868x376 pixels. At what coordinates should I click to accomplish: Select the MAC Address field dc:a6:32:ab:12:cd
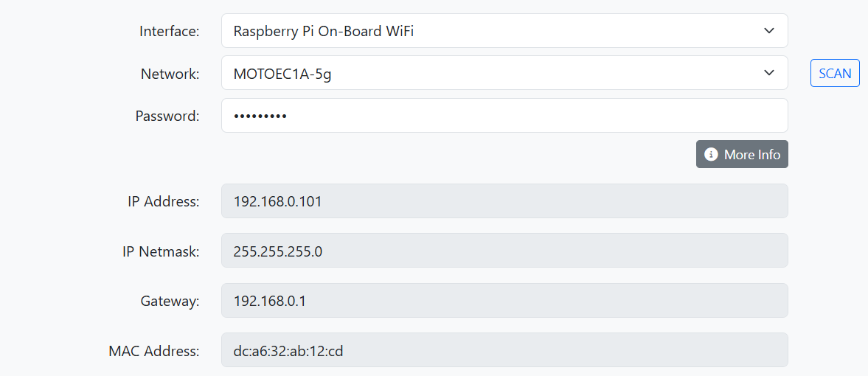click(504, 350)
